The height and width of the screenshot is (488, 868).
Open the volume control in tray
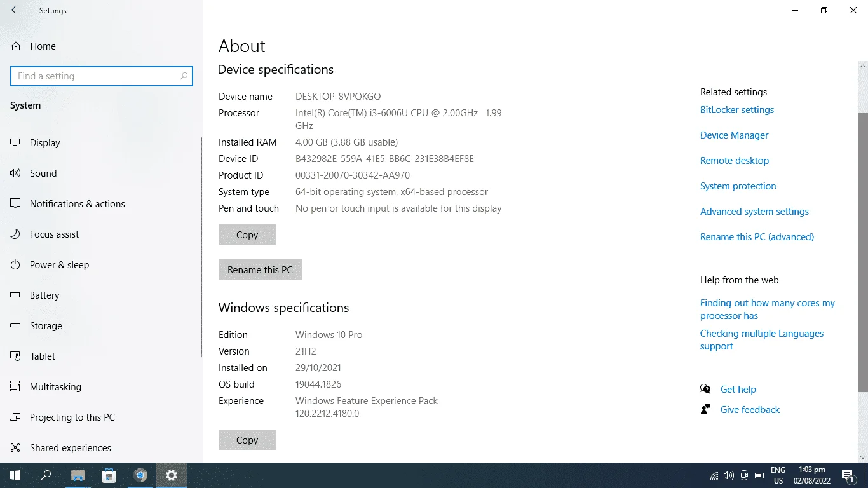[729, 475]
